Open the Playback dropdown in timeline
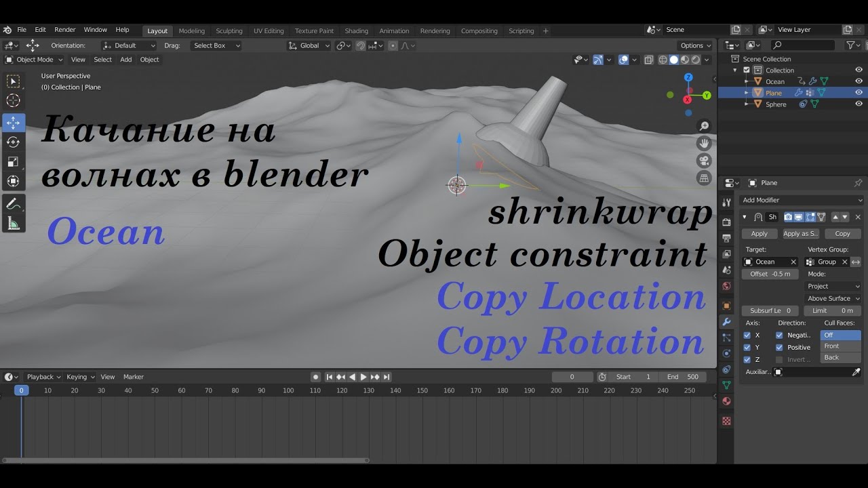 43,377
